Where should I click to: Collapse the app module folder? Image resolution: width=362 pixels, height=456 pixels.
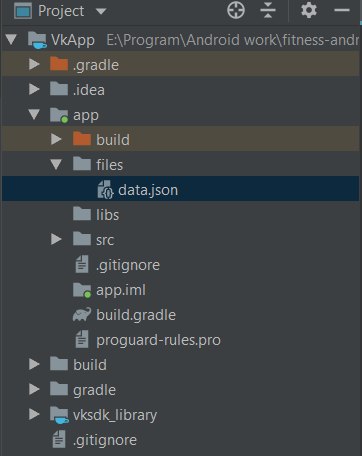pos(34,114)
